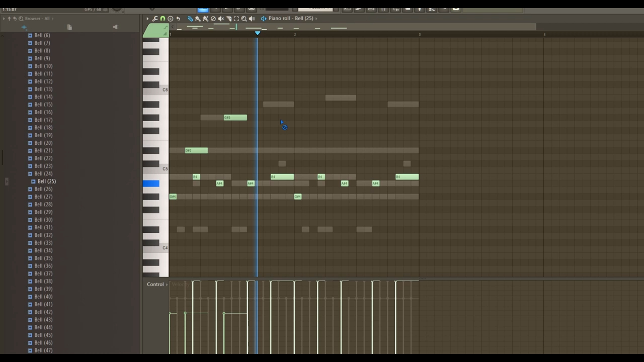Viewport: 644px width, 362px height.
Task: Select the G#5 note
Action: click(x=235, y=118)
